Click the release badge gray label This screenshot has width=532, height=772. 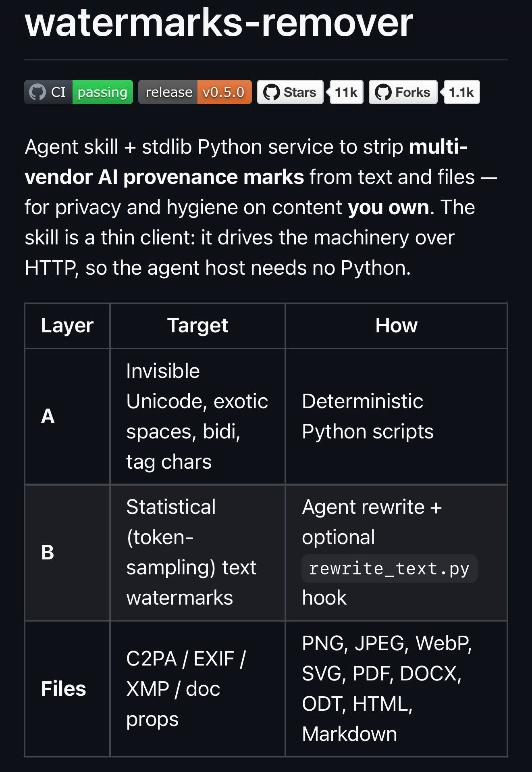point(168,92)
